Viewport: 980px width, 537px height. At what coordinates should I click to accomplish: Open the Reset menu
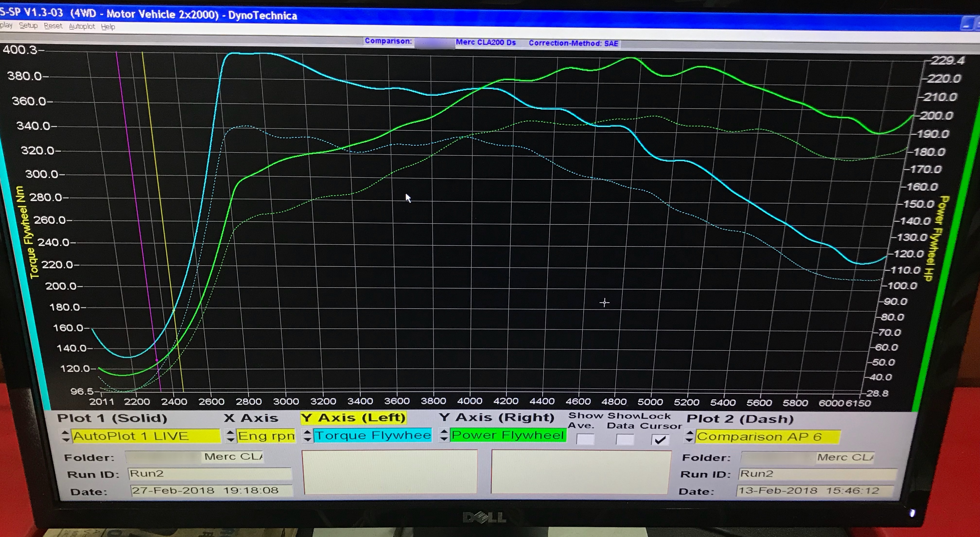(53, 26)
